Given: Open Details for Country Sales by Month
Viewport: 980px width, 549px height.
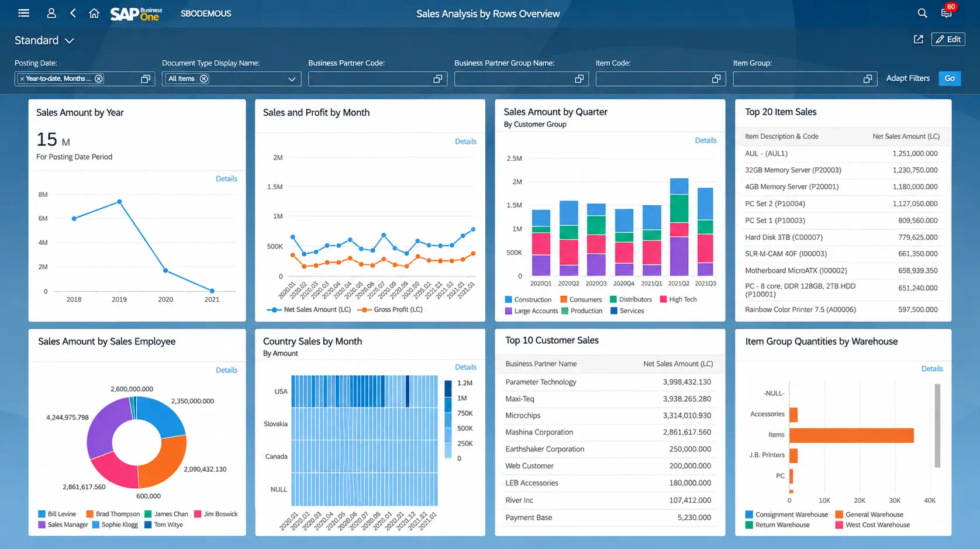Looking at the screenshot, I should [465, 367].
